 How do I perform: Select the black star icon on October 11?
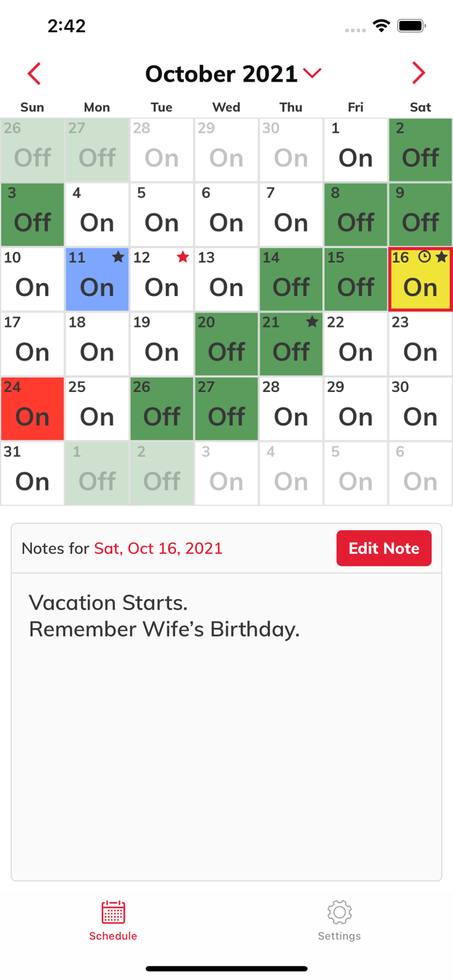coord(118,257)
